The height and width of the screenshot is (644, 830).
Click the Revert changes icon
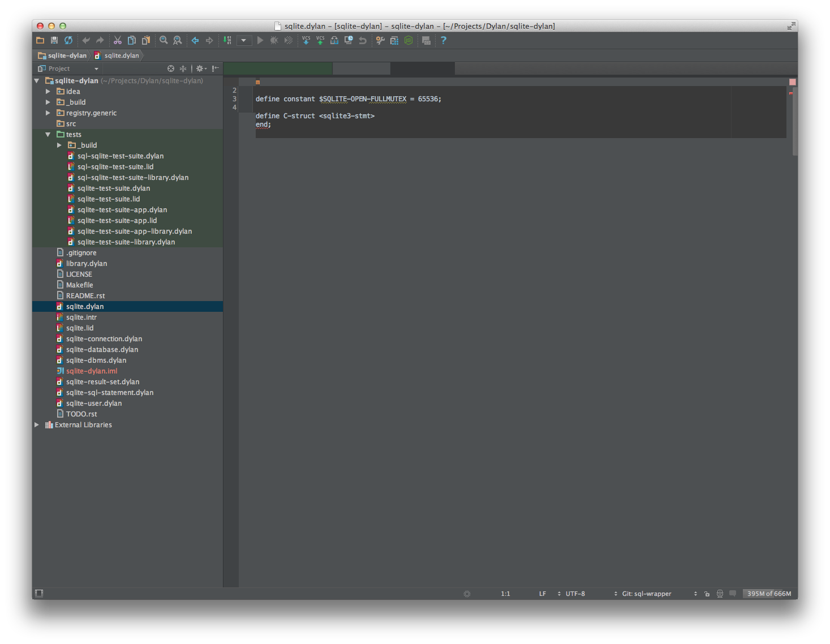[363, 40]
